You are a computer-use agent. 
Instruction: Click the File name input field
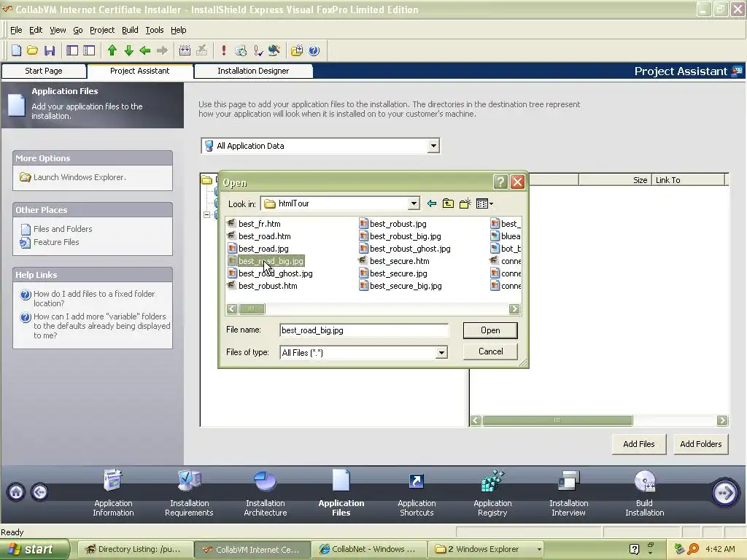[364, 330]
